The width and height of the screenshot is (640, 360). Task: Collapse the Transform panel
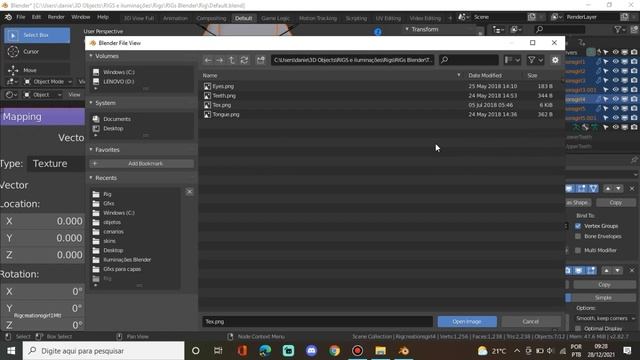407,29
